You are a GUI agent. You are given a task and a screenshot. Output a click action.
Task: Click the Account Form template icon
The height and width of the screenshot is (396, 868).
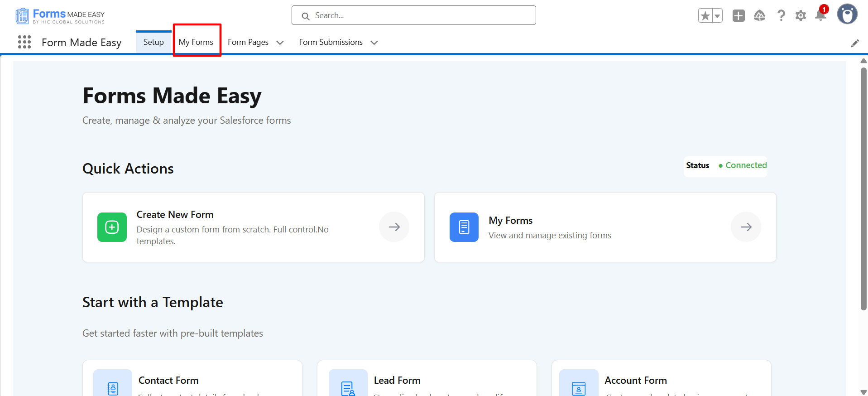click(579, 383)
